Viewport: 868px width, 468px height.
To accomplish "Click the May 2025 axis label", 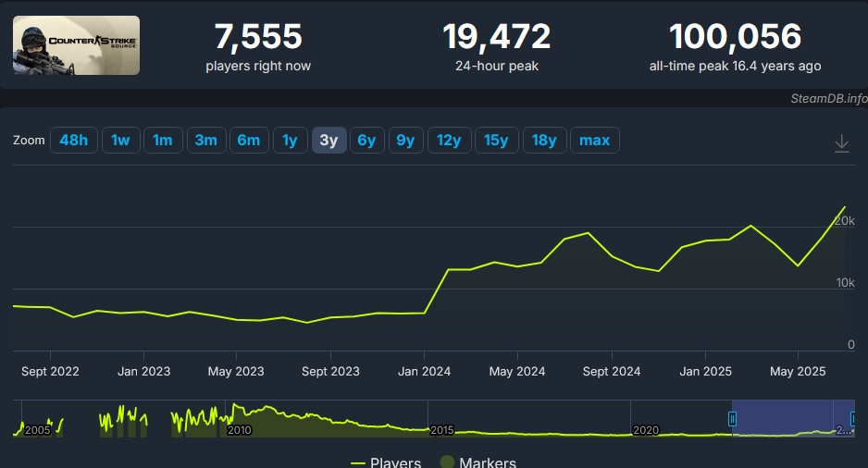I will coord(798,371).
